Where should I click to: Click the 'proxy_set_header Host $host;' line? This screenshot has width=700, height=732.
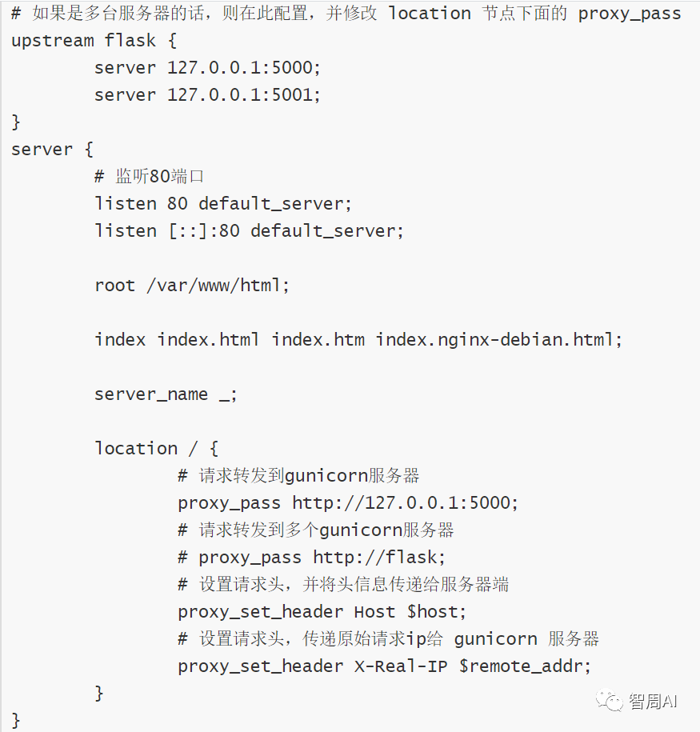(x=322, y=612)
